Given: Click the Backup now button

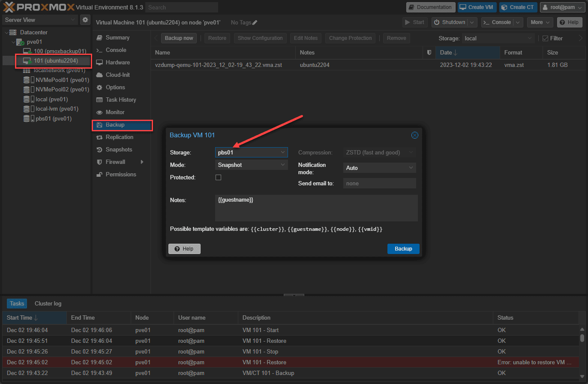Looking at the screenshot, I should click(179, 38).
